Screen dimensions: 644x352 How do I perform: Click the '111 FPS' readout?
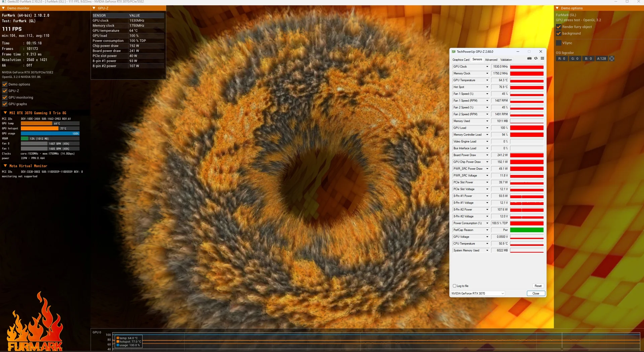pyautogui.click(x=12, y=29)
